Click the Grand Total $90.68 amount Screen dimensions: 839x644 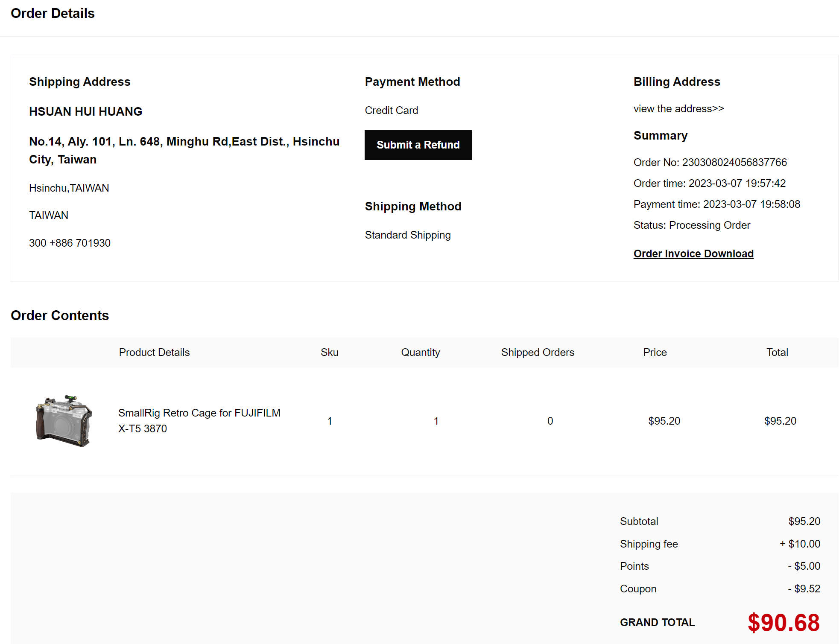(x=783, y=622)
